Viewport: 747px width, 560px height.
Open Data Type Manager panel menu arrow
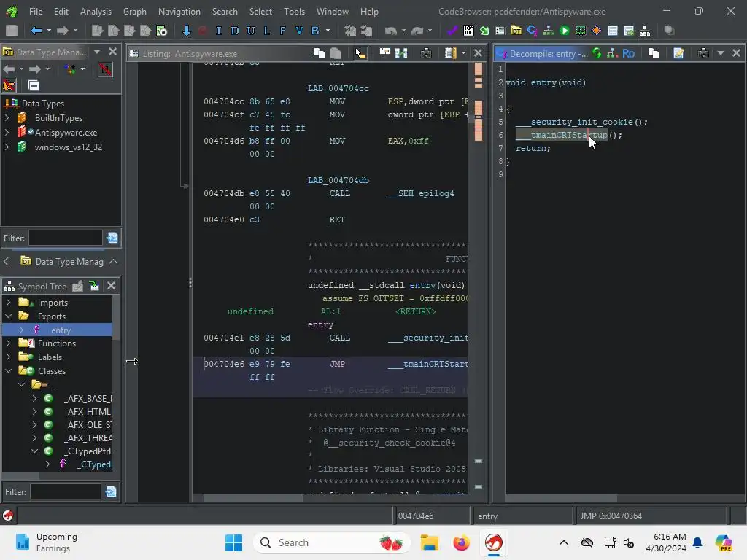coord(97,52)
